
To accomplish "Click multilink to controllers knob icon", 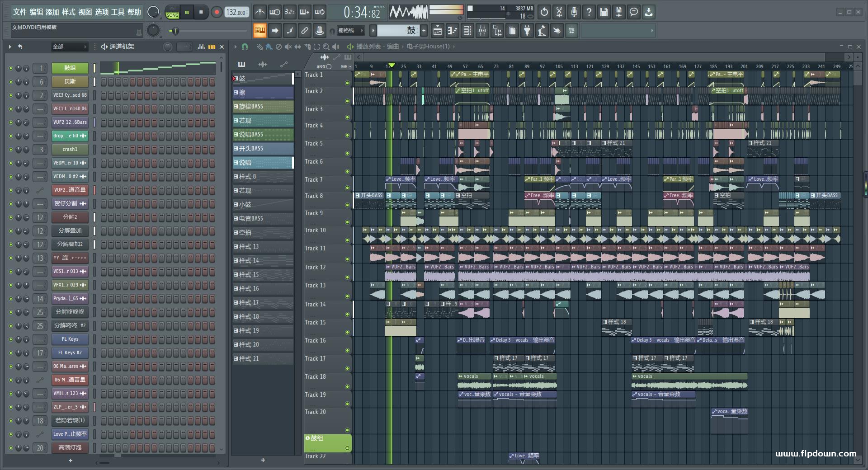I will (x=320, y=31).
